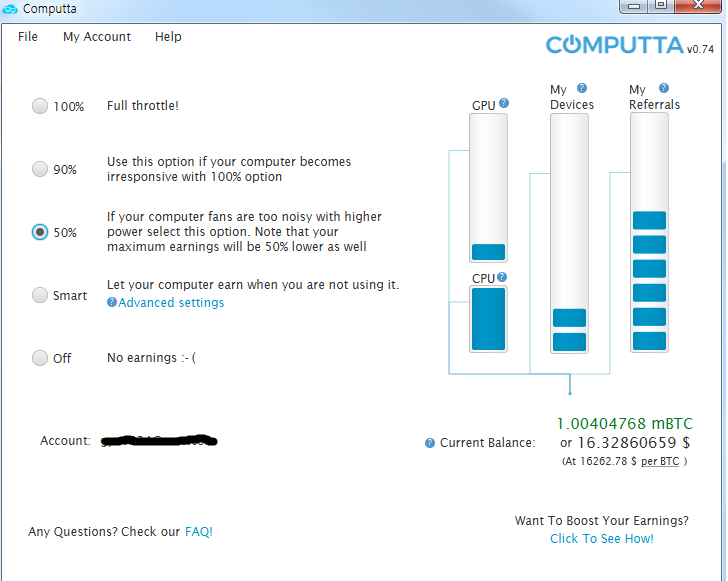Click the per BTC rate link
The image size is (728, 581).
click(x=660, y=461)
